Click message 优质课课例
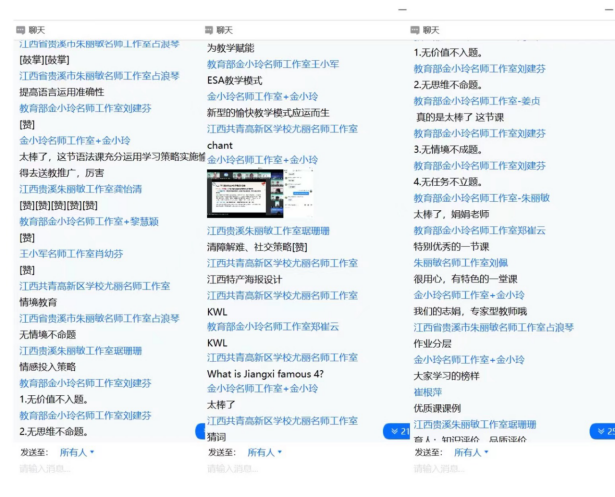 pyautogui.click(x=437, y=408)
